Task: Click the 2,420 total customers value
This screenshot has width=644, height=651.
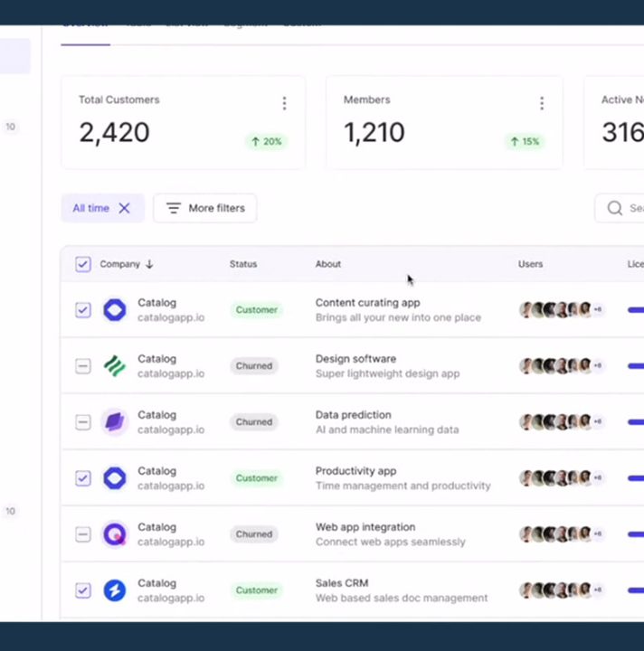Action: pos(114,133)
